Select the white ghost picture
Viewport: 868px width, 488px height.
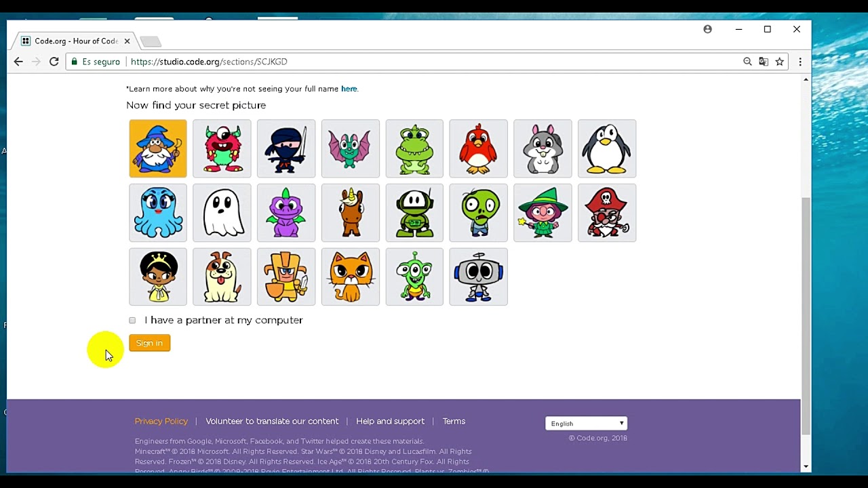click(222, 213)
